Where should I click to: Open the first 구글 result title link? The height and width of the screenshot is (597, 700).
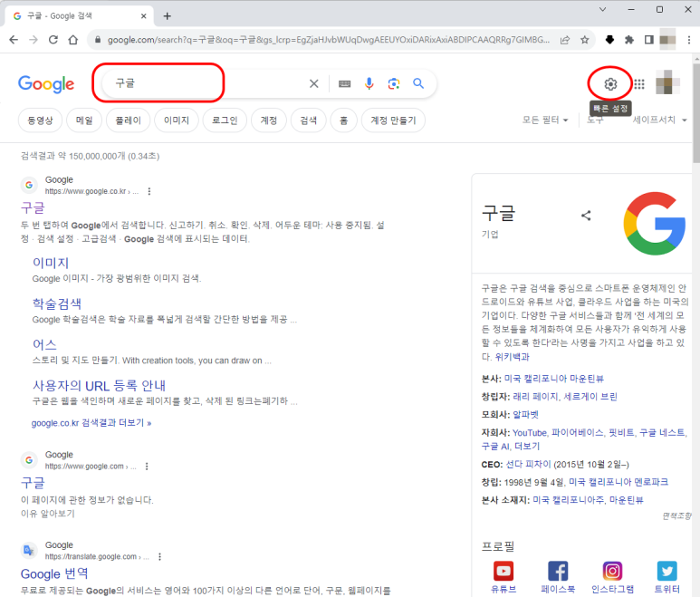33,207
